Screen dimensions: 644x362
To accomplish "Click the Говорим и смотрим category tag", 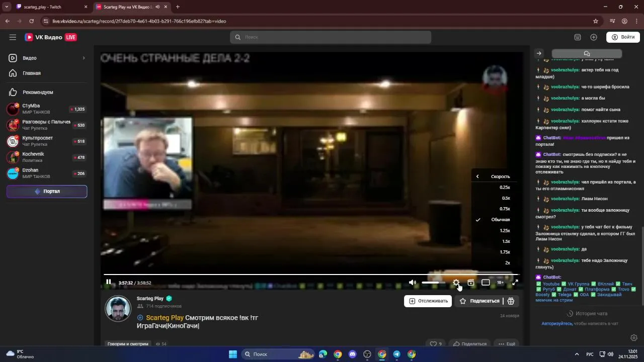I will (x=128, y=344).
